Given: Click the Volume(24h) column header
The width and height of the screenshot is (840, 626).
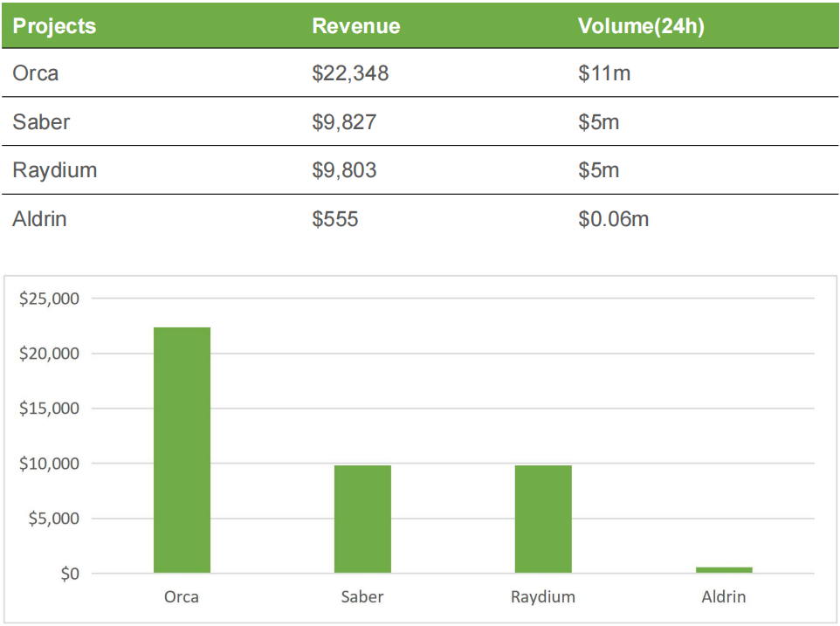Looking at the screenshot, I should click(641, 26).
